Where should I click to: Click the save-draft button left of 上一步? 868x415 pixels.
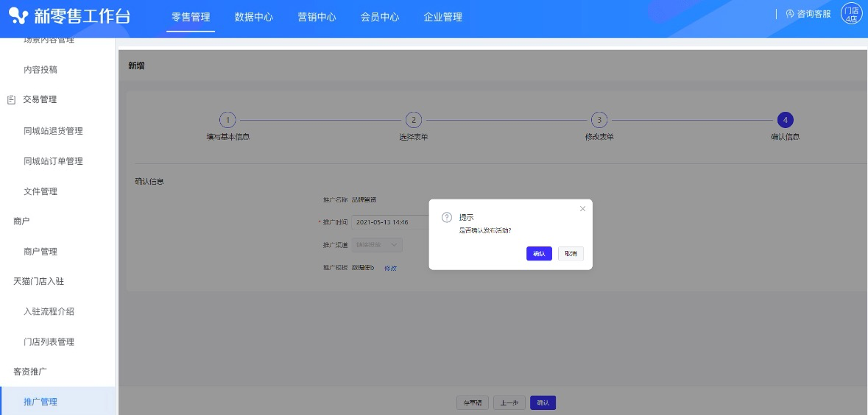(x=473, y=402)
